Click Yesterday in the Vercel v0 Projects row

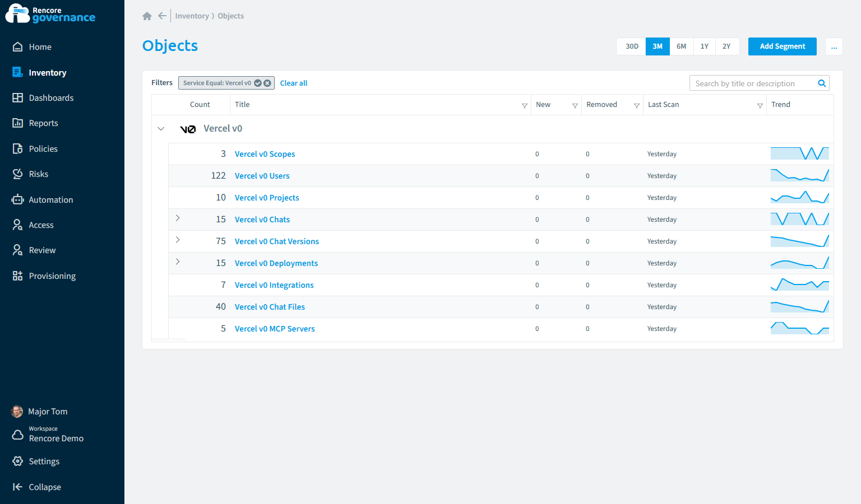click(662, 198)
